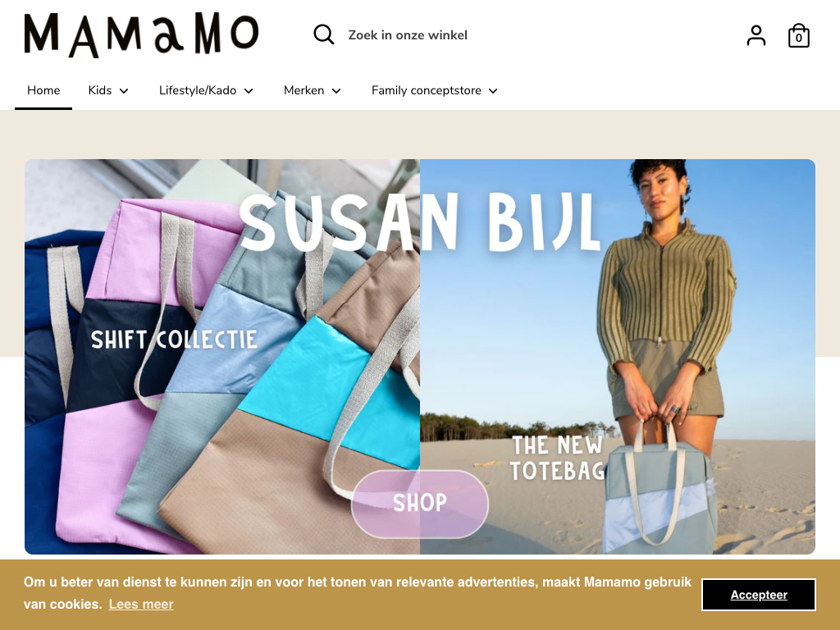
Task: Open the shopping bag cart icon
Action: (798, 35)
